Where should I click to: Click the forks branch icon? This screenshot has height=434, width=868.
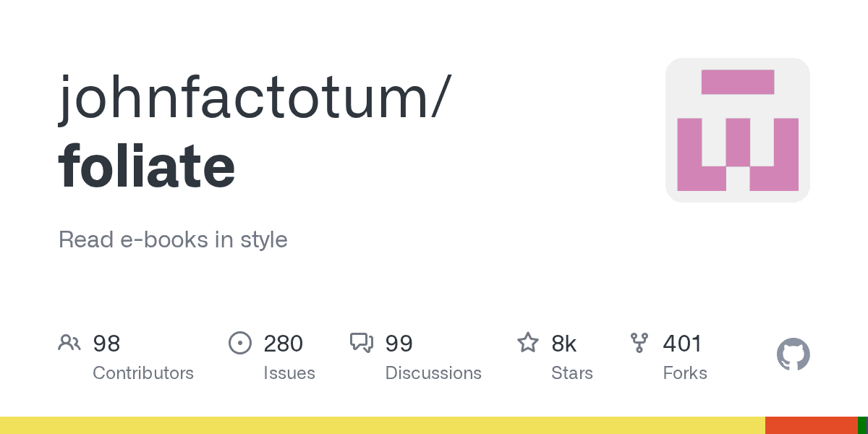coord(639,343)
